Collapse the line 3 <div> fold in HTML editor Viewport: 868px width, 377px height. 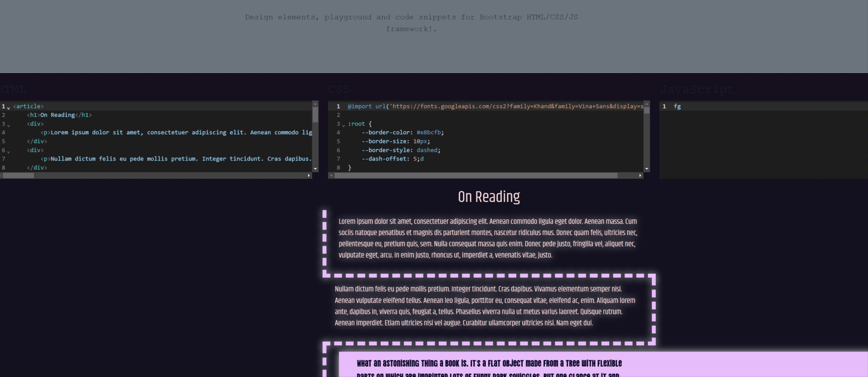click(x=9, y=125)
